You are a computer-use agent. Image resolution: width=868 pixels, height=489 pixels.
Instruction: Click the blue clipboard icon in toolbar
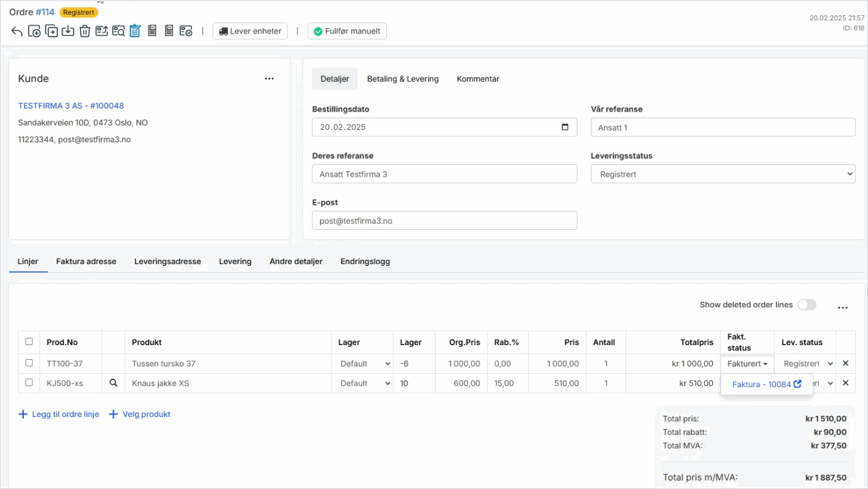click(x=135, y=31)
